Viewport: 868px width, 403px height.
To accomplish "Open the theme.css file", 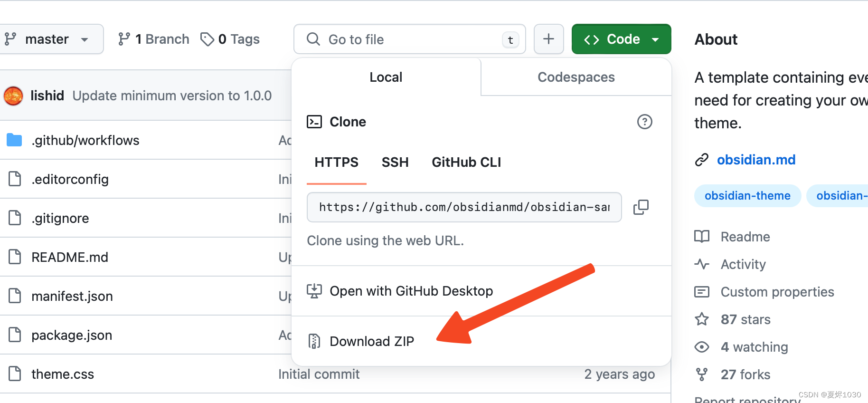I will tap(63, 374).
